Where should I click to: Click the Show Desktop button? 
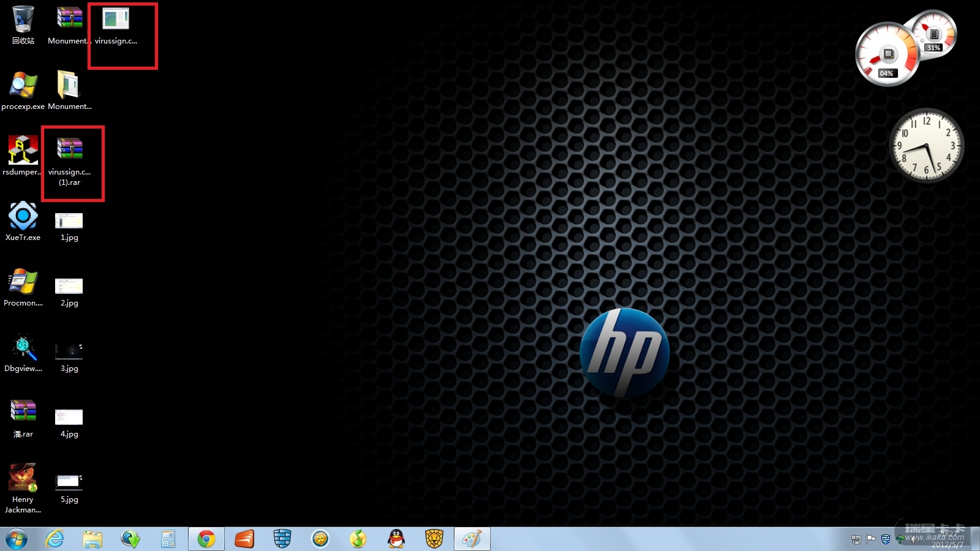pyautogui.click(x=976, y=539)
